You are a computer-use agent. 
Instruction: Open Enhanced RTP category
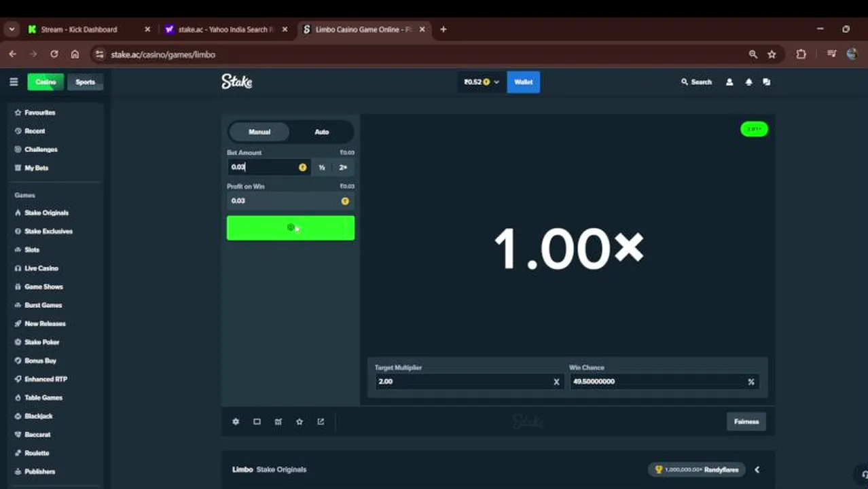[x=46, y=379]
